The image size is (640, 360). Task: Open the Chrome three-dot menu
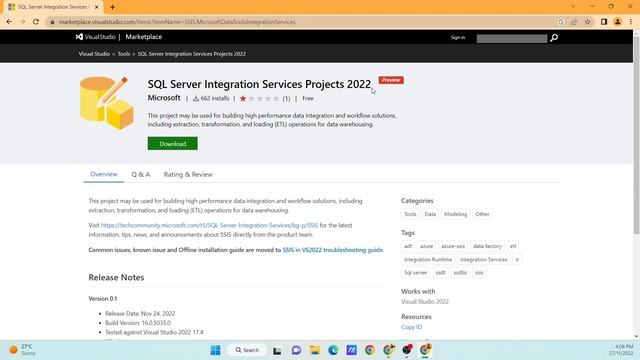pyautogui.click(x=631, y=22)
